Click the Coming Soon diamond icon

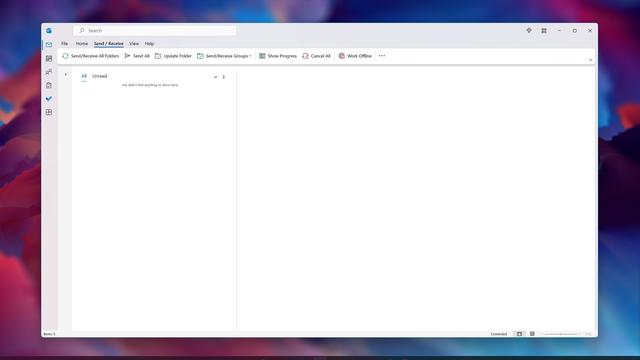pyautogui.click(x=529, y=31)
